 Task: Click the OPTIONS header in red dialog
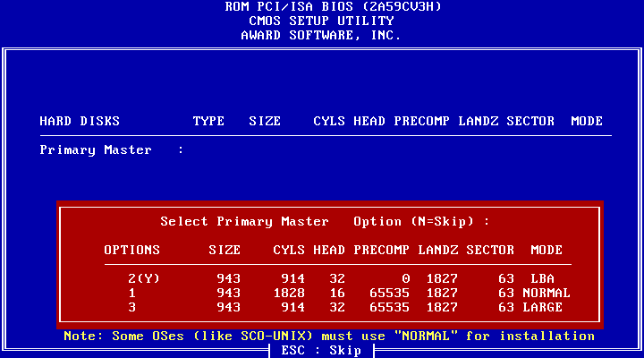click(x=131, y=250)
